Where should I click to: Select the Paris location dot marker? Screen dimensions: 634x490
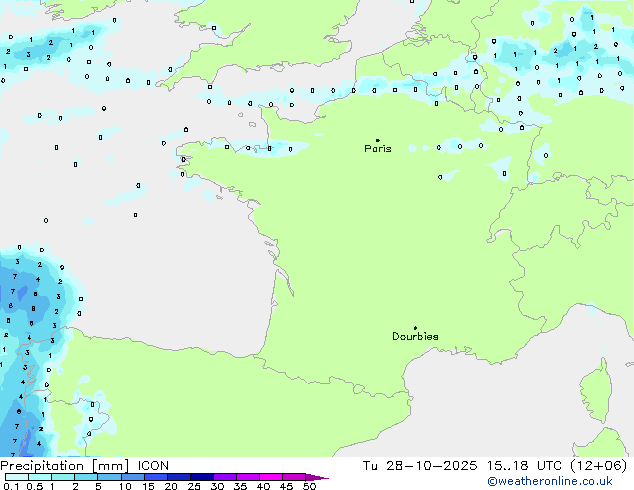point(378,140)
